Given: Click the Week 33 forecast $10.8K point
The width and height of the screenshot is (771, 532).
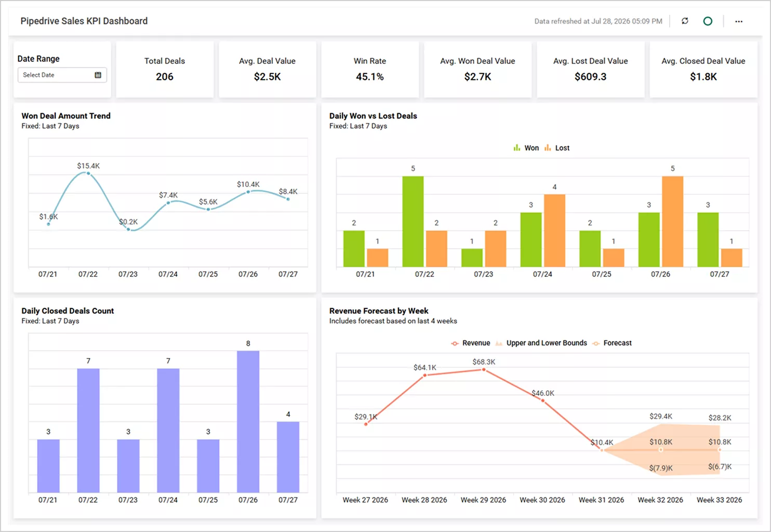Looking at the screenshot, I should click(720, 450).
